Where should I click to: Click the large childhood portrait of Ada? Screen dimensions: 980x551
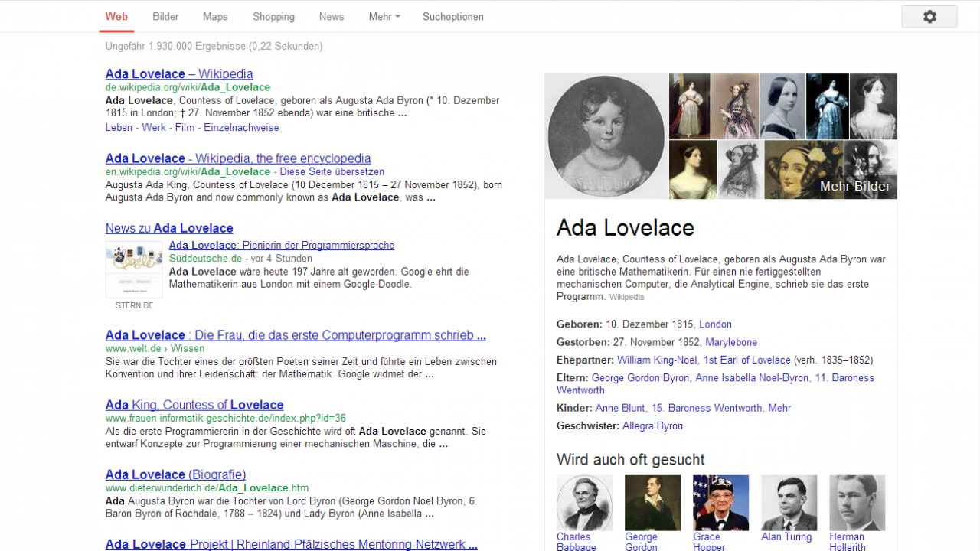[x=606, y=136]
